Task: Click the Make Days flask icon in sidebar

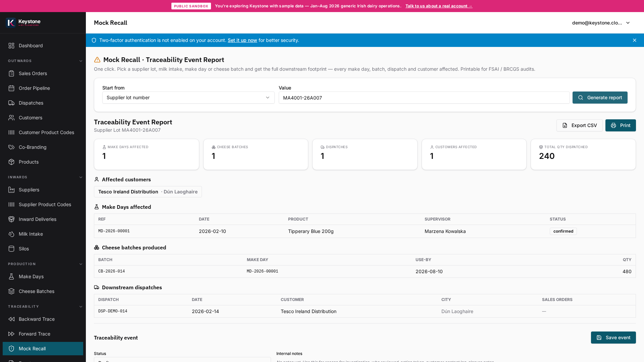Action: coord(11,277)
